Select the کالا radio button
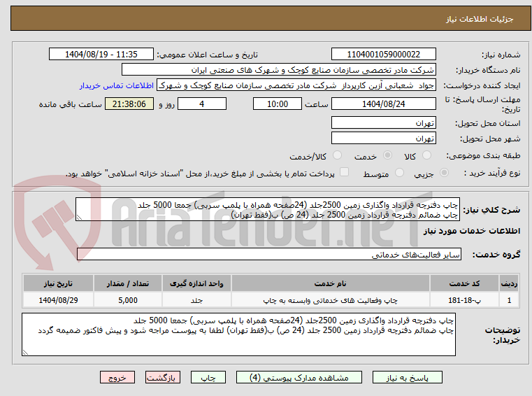532x396 pixels. [426, 155]
